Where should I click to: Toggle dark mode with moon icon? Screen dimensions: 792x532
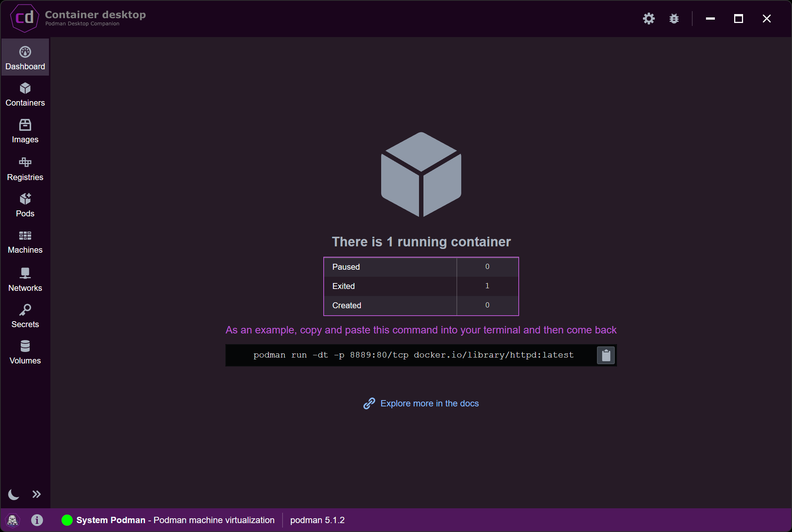tap(14, 495)
